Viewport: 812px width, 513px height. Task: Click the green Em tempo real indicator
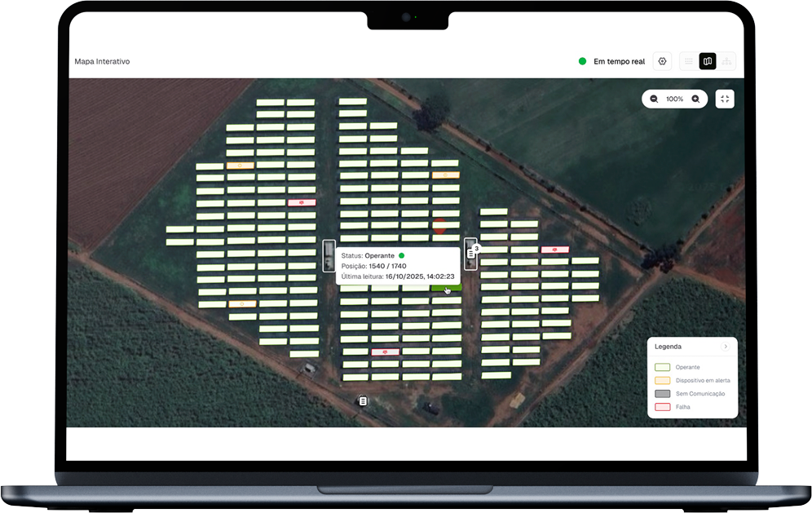582,61
